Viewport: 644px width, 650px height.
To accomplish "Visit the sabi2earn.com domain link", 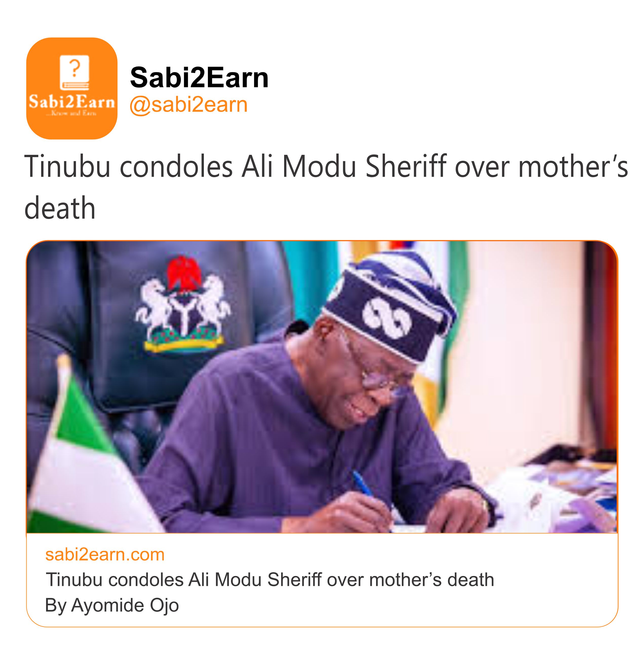I will click(105, 554).
